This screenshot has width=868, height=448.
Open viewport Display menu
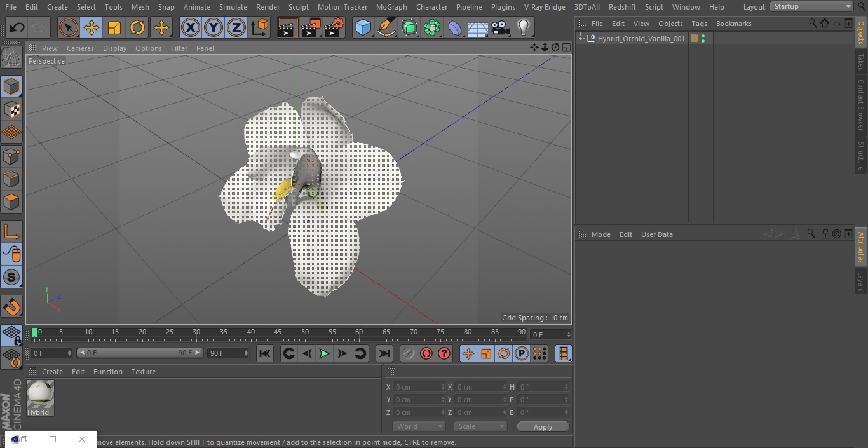point(114,48)
